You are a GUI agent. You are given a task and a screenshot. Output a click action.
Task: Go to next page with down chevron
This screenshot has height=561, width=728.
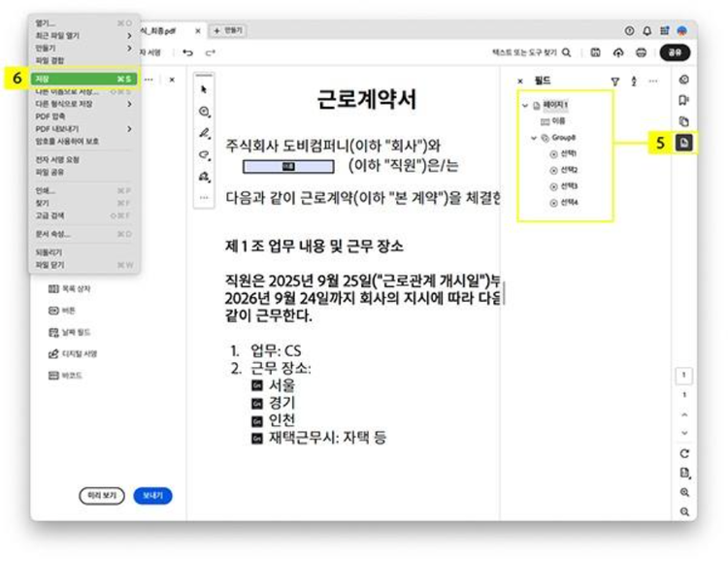coord(684,433)
